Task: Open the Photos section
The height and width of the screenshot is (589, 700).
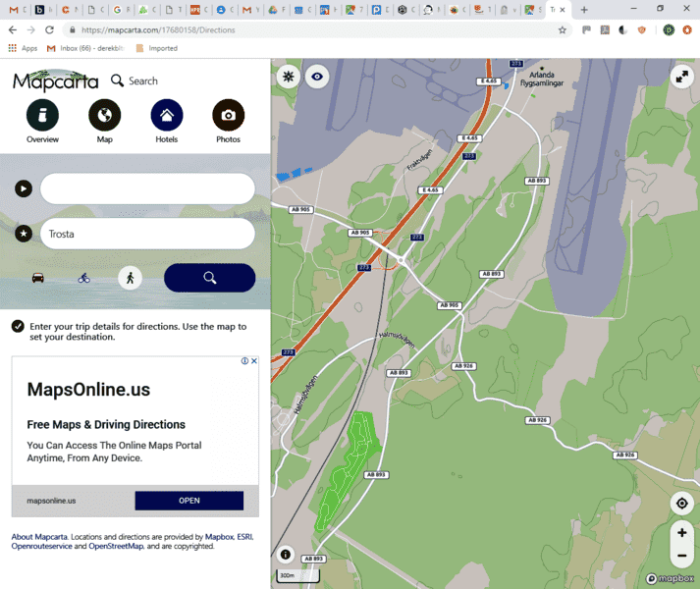Action: 228,116
